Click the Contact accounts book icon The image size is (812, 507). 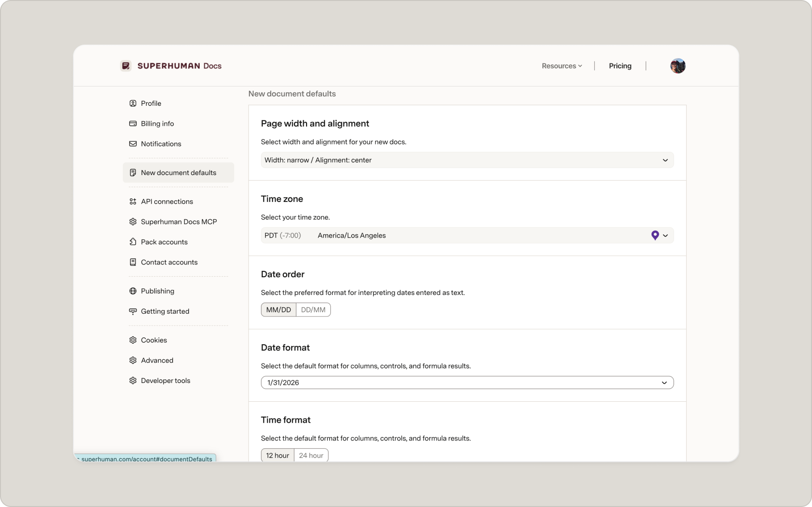[x=133, y=262]
